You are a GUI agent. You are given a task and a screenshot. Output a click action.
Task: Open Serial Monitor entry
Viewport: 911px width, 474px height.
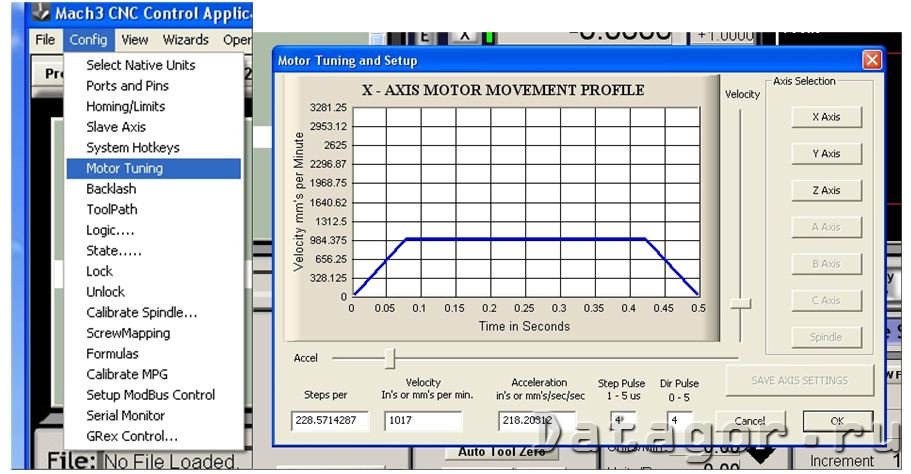tap(153, 416)
